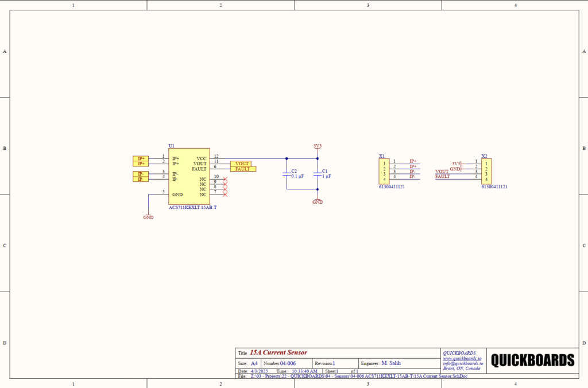This screenshot has height=388, width=588.
Task: Select the VOUT port beside U1 pin 11
Action: pyautogui.click(x=241, y=164)
